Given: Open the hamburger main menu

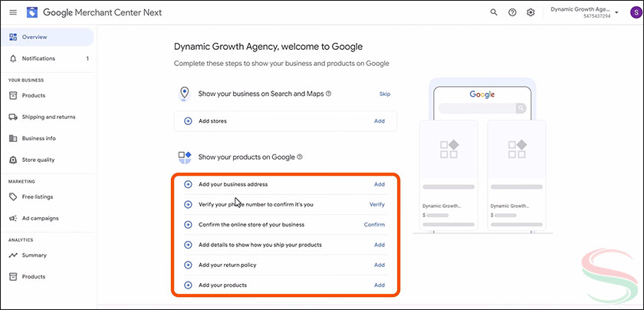Looking at the screenshot, I should click(12, 13).
